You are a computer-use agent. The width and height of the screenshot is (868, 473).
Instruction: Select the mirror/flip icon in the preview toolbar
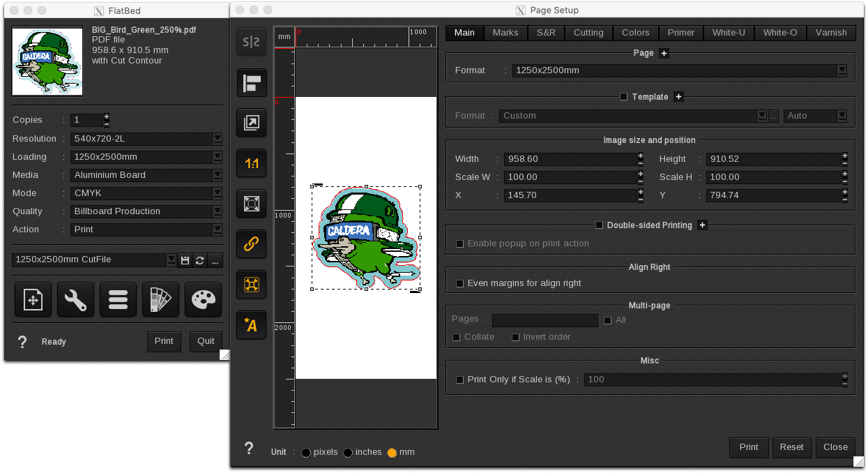click(x=251, y=41)
